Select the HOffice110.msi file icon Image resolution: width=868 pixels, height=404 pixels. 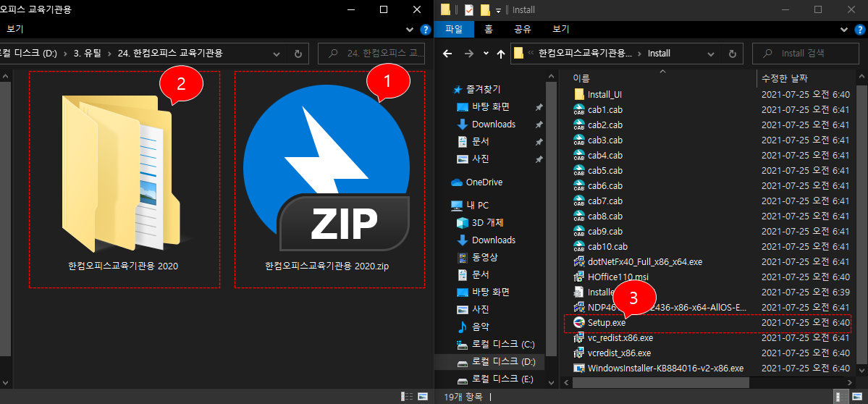point(579,277)
